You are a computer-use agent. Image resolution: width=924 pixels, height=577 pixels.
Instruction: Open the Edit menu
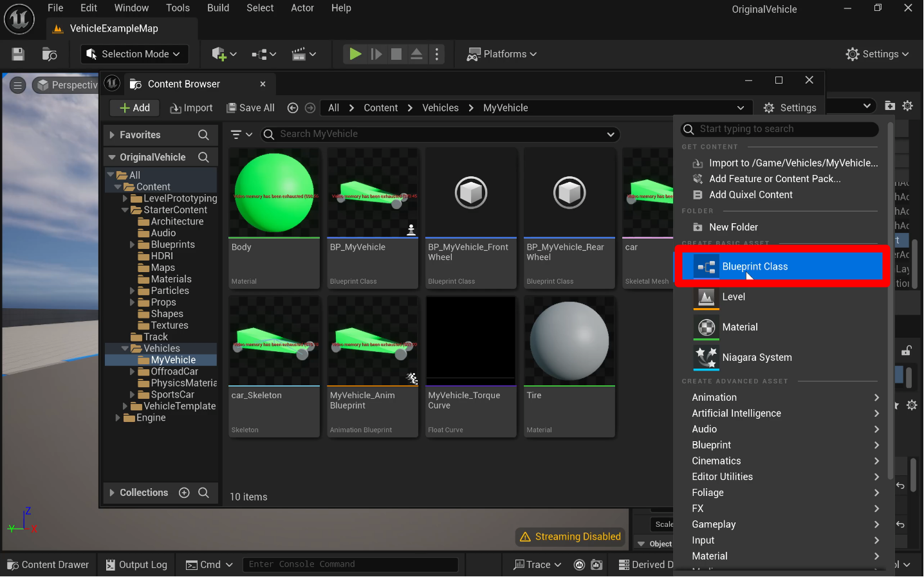tap(89, 8)
